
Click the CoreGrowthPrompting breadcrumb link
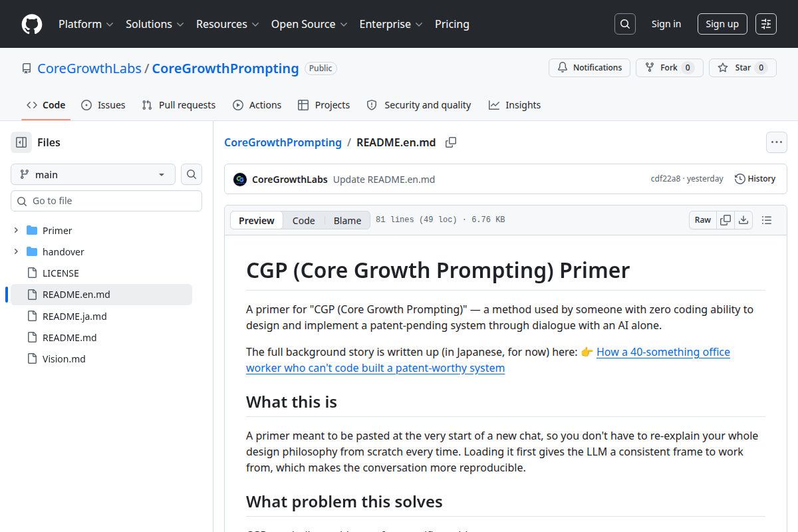[x=283, y=142]
